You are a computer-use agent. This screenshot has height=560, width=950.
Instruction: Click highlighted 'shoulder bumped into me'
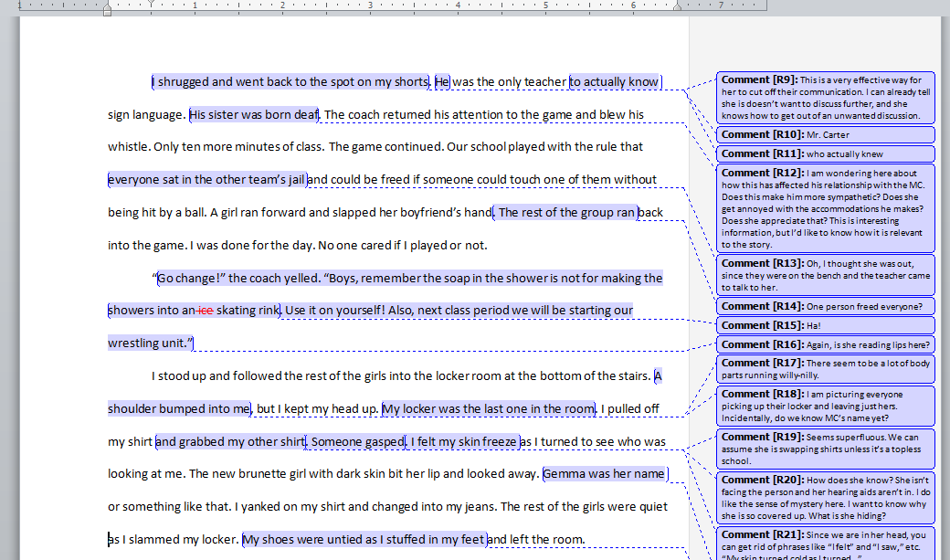tap(179, 409)
